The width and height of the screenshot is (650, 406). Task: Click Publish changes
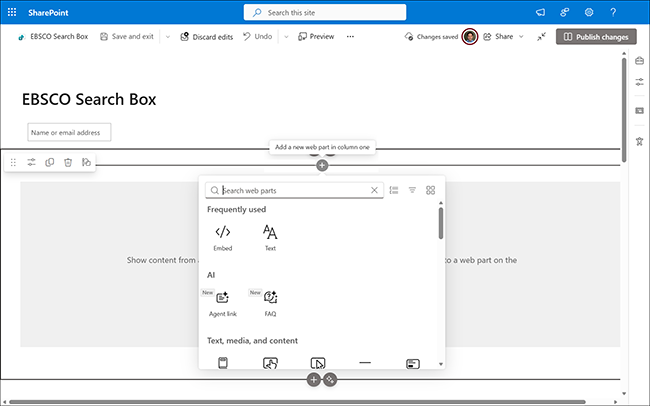596,36
